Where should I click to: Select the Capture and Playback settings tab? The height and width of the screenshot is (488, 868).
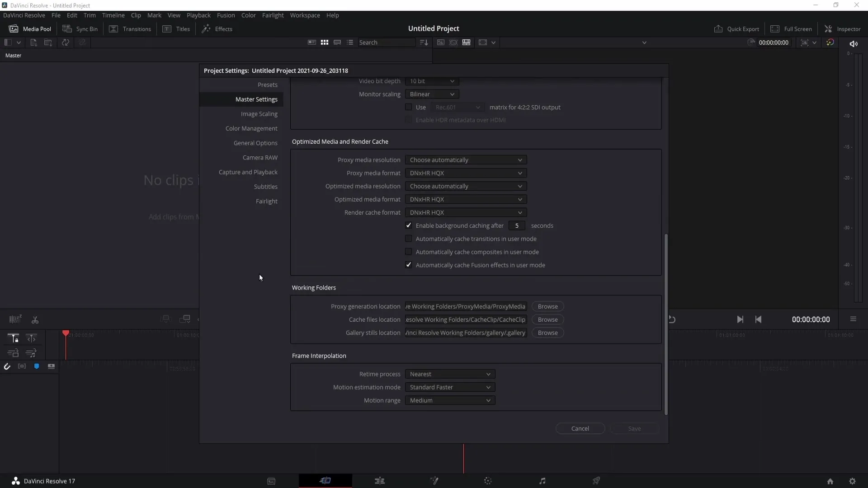click(248, 172)
